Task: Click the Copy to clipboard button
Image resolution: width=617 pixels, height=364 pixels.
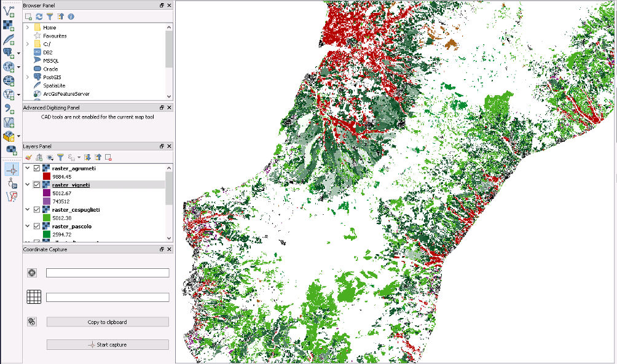Action: 108,322
